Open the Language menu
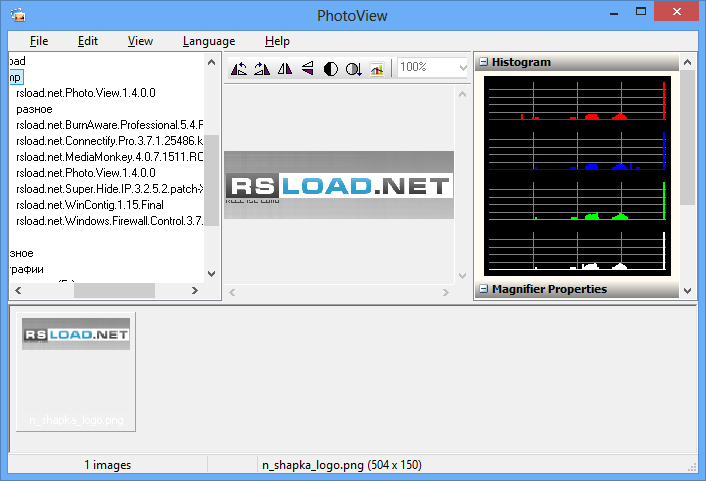 click(x=209, y=41)
